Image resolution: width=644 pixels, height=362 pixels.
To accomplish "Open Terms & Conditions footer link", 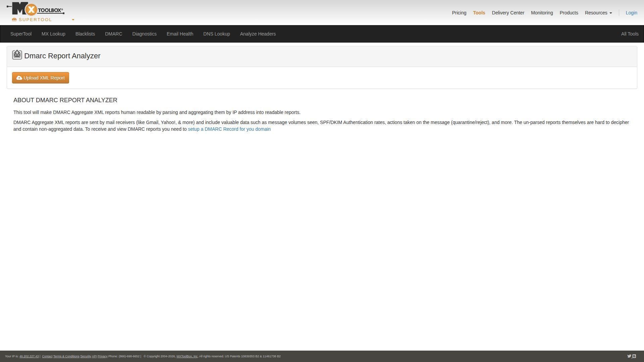I will [x=66, y=356].
